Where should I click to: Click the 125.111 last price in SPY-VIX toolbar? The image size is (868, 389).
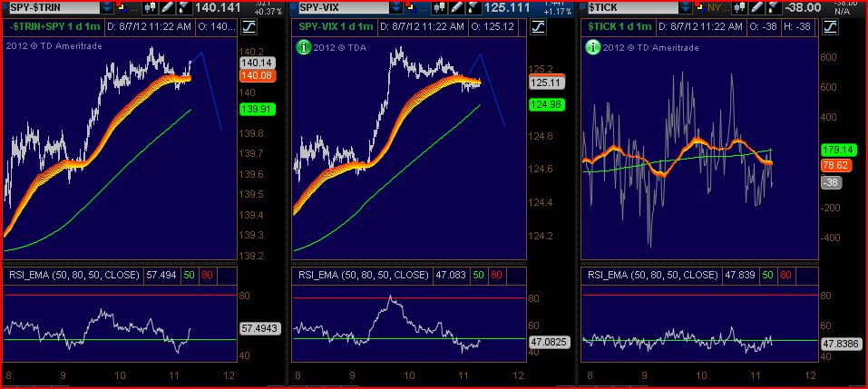coord(507,8)
